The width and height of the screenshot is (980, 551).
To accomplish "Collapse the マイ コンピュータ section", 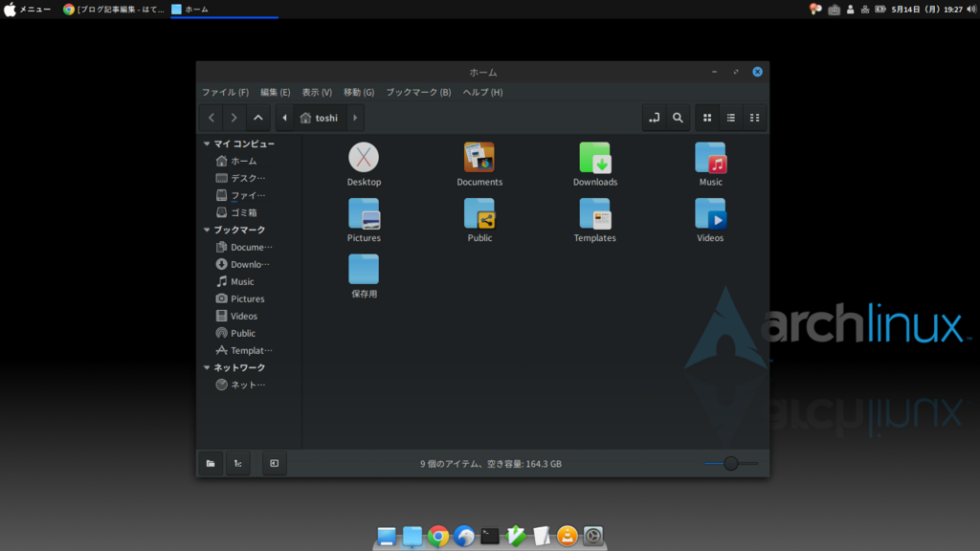I will tap(207, 143).
